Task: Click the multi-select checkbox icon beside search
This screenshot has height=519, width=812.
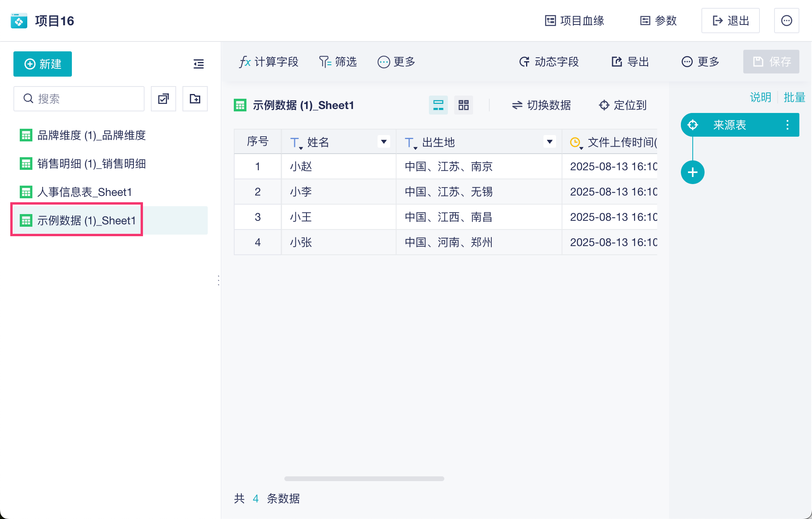Action: pos(164,99)
